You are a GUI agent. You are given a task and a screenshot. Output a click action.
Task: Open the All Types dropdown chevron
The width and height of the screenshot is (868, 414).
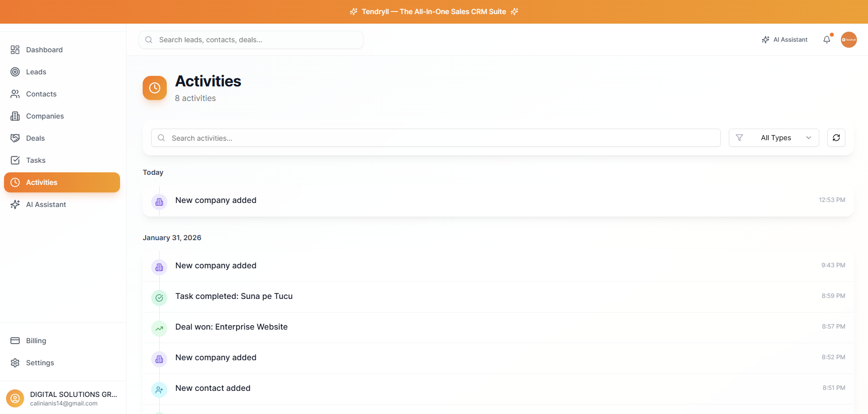(x=809, y=138)
